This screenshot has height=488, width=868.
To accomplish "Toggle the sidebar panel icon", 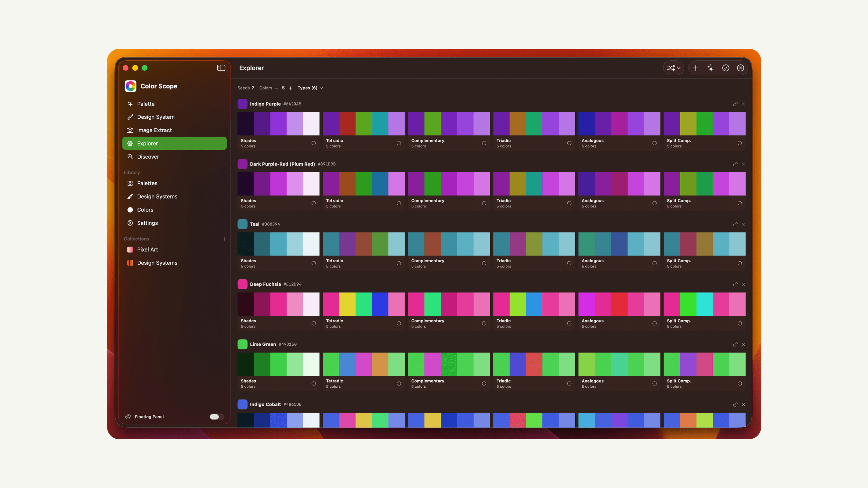I will [221, 68].
